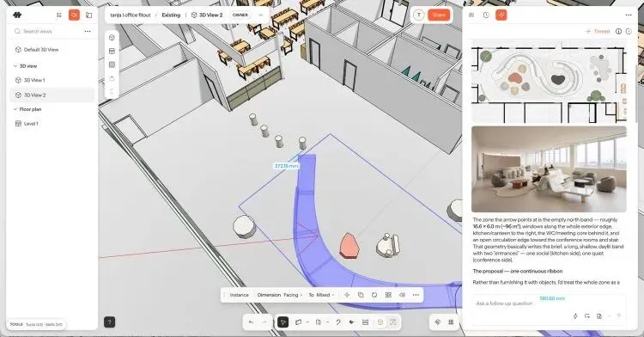Open the cube 3D view icon in vertical toolbar

pos(112,38)
